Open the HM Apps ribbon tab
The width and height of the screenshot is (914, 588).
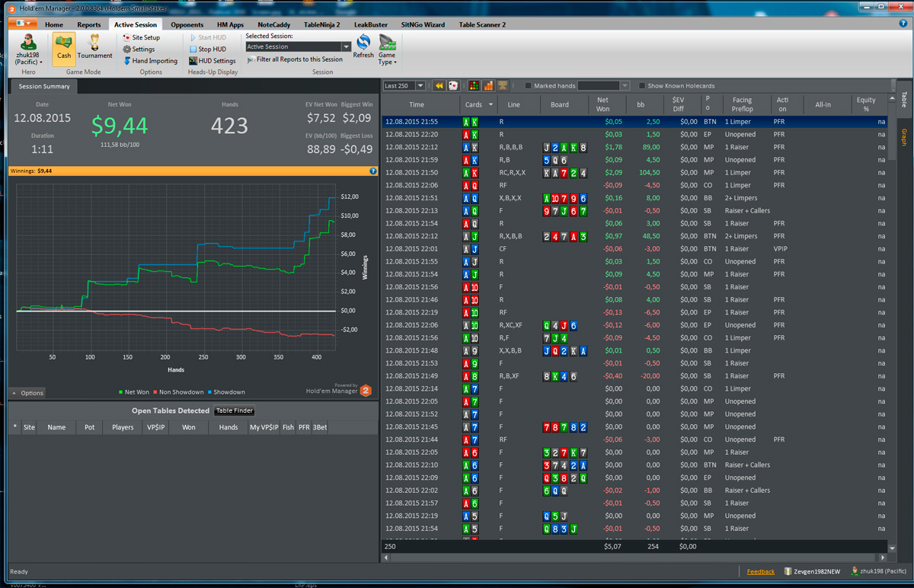[x=230, y=24]
